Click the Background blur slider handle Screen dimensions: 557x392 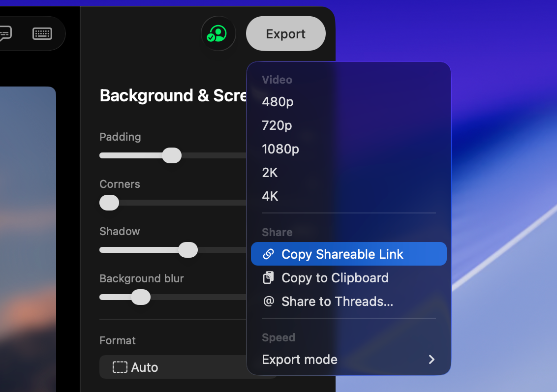tap(141, 297)
